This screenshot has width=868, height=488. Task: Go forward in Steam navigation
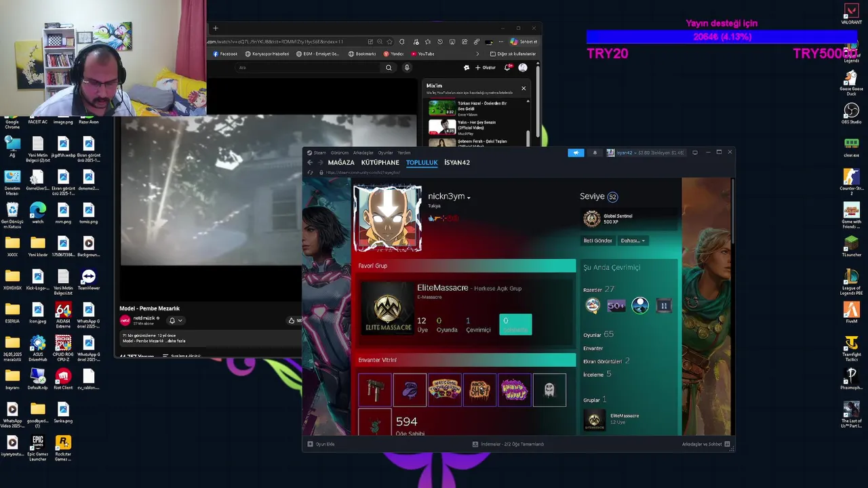coord(320,163)
